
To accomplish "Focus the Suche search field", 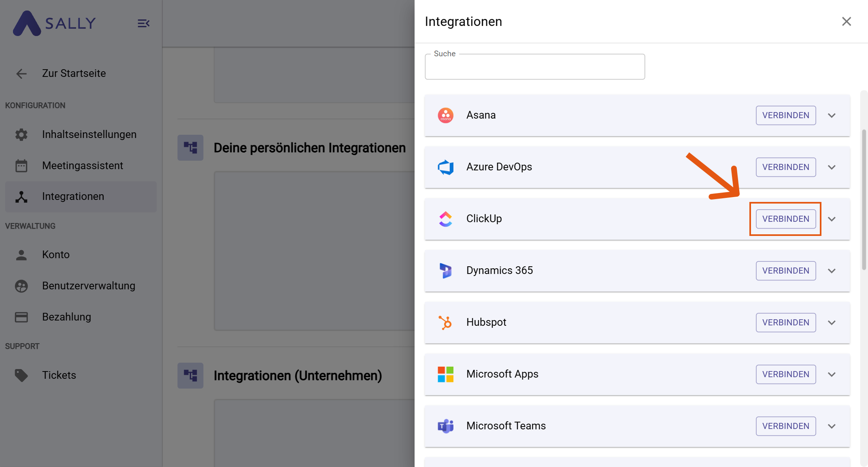I will point(535,67).
